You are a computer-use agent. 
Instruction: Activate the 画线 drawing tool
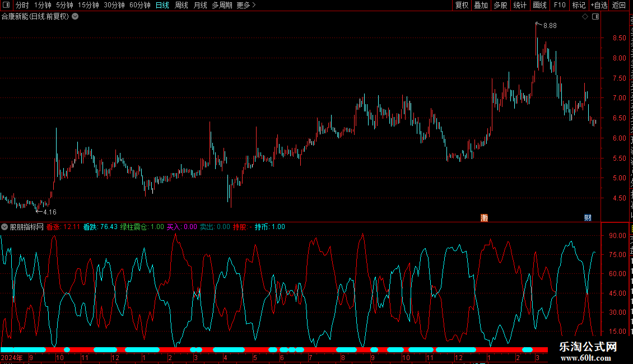(540, 5)
